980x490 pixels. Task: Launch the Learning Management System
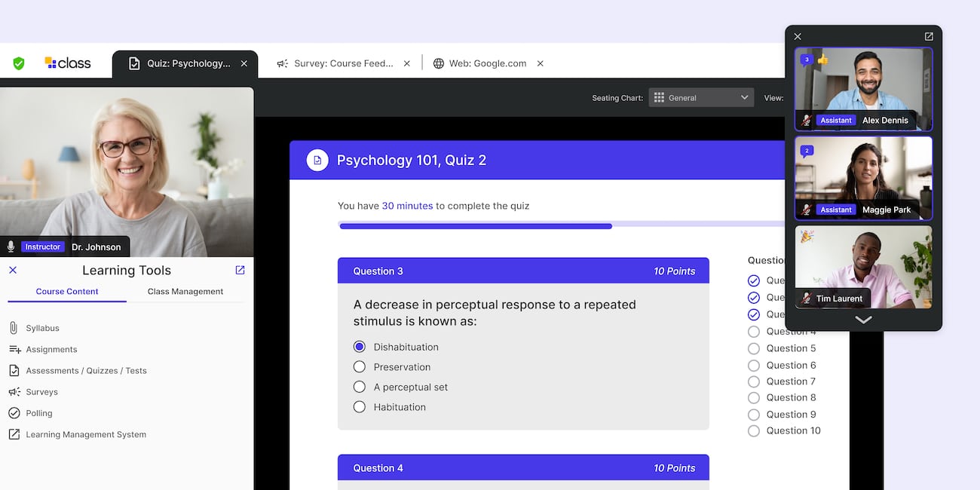coord(84,433)
